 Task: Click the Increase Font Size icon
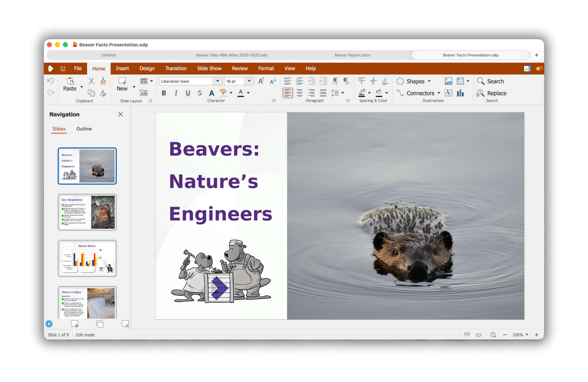point(261,81)
